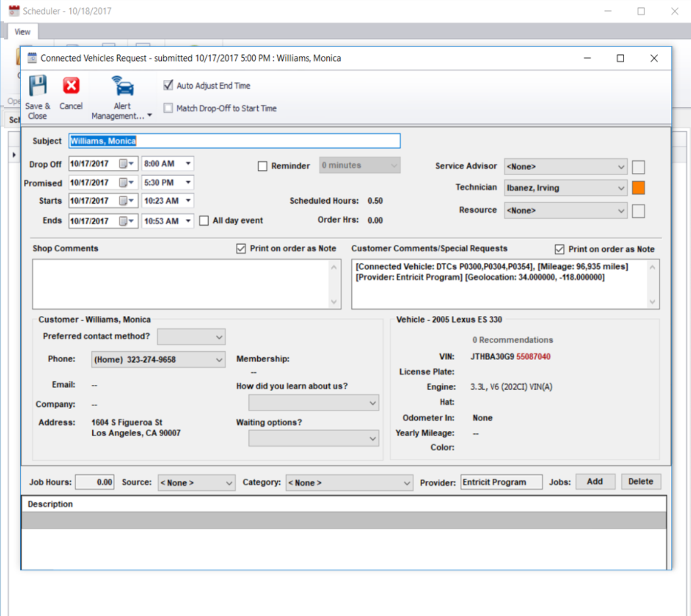
Task: Click the Delete jobs button
Action: click(x=641, y=482)
